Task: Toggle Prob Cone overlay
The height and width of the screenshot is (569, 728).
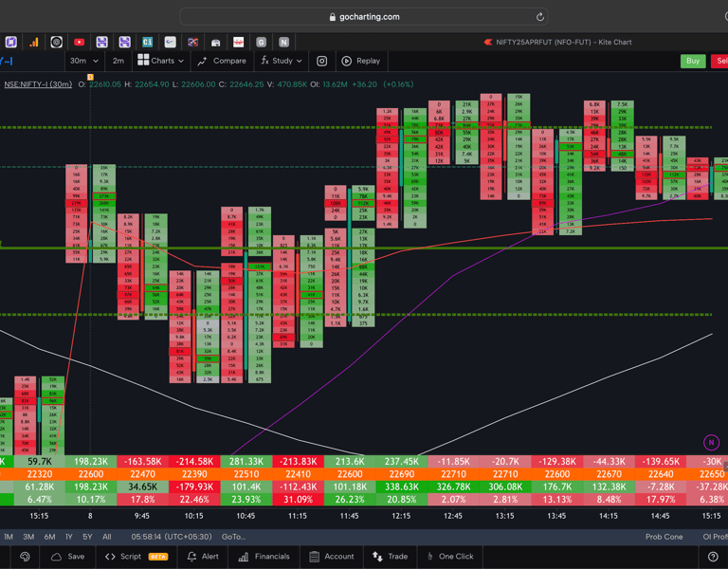Action: click(x=664, y=537)
